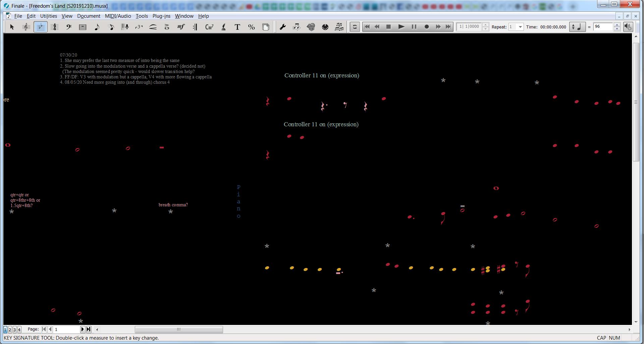
Task: Activate the Smart Shape slur tool
Action: click(153, 27)
